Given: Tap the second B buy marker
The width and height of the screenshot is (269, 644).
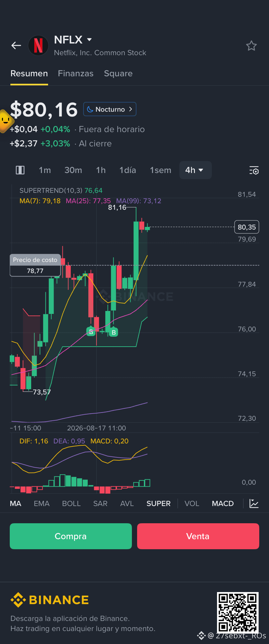Looking at the screenshot, I should tap(114, 332).
